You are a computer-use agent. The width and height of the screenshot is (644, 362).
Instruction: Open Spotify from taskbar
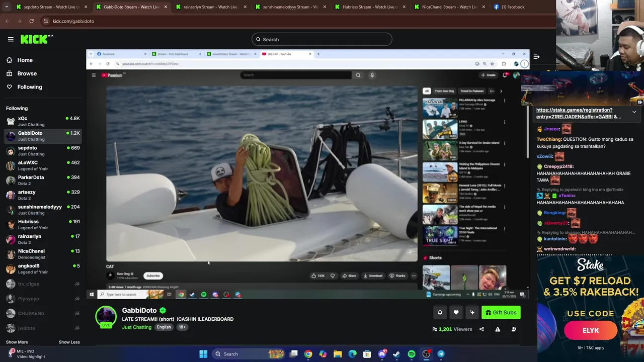click(x=411, y=354)
